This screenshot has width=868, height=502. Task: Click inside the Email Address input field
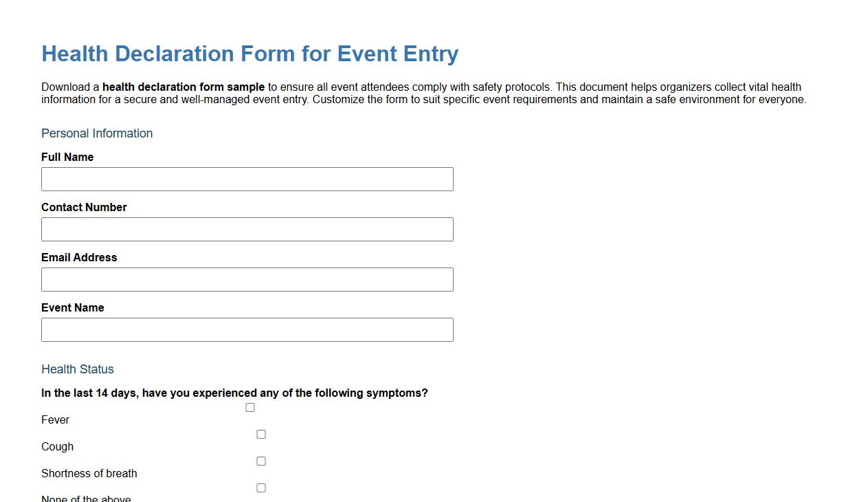247,279
